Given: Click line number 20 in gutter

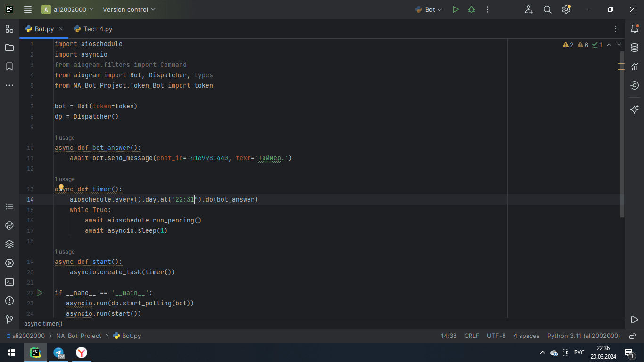Looking at the screenshot, I should [x=30, y=272].
